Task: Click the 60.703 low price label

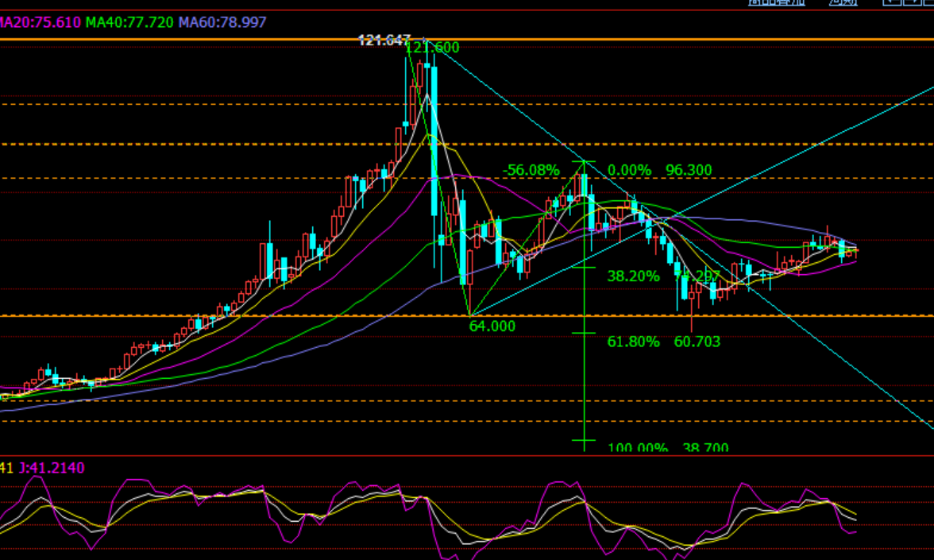Action: (x=697, y=342)
